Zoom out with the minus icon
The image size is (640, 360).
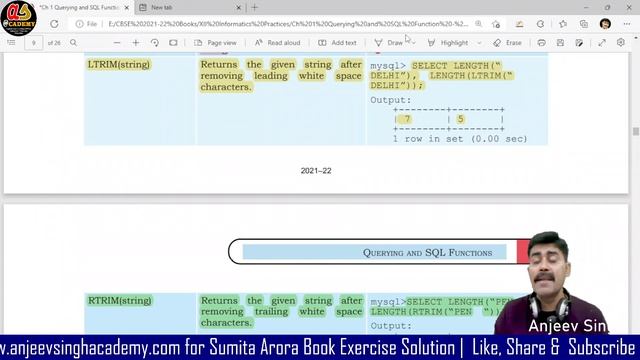click(x=117, y=42)
